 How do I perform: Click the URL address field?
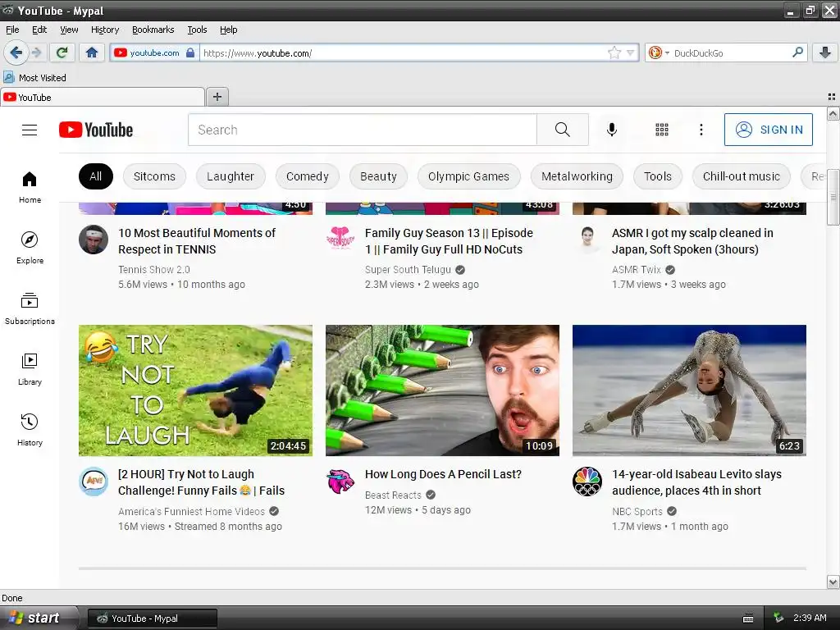tap(404, 53)
